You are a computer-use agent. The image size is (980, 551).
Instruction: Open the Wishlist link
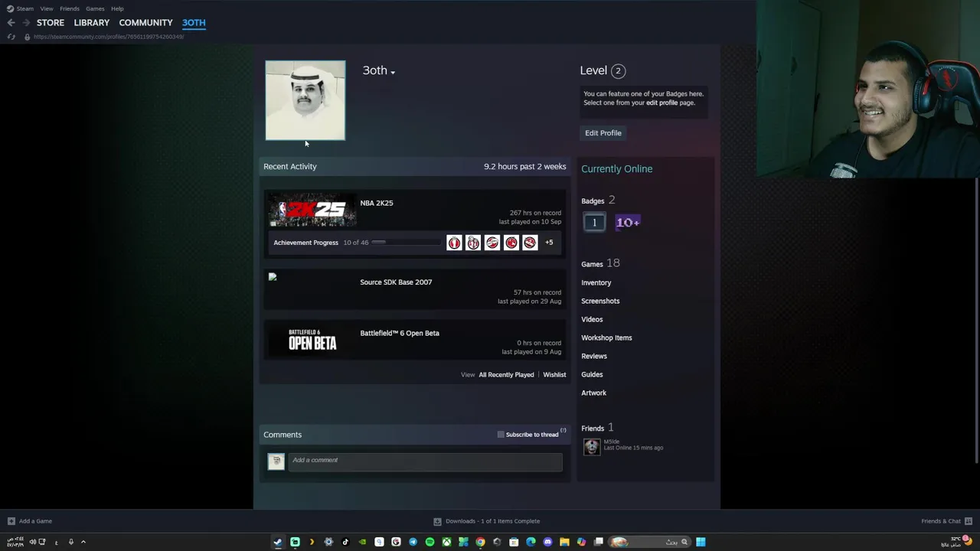coord(554,375)
